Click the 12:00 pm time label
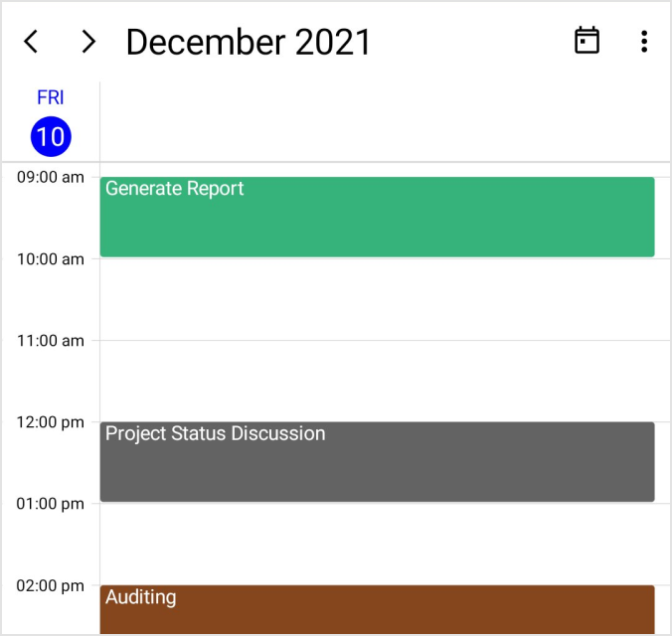672x636 pixels. coord(51,422)
